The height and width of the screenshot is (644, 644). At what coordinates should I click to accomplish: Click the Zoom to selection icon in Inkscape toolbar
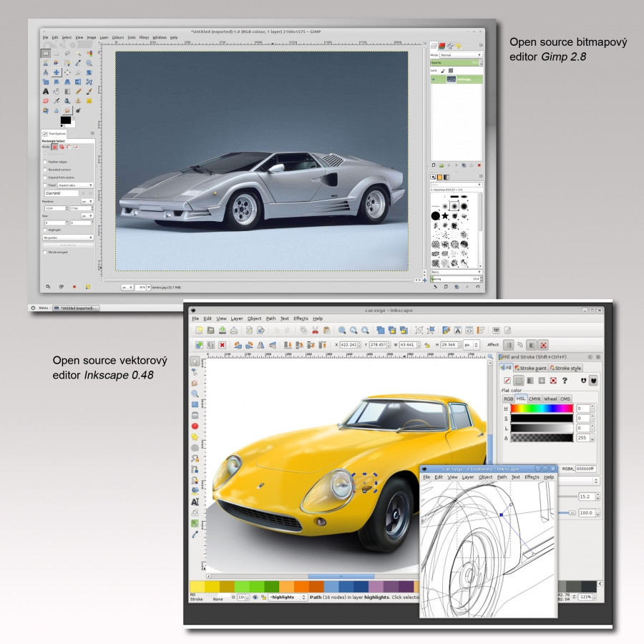click(x=342, y=330)
